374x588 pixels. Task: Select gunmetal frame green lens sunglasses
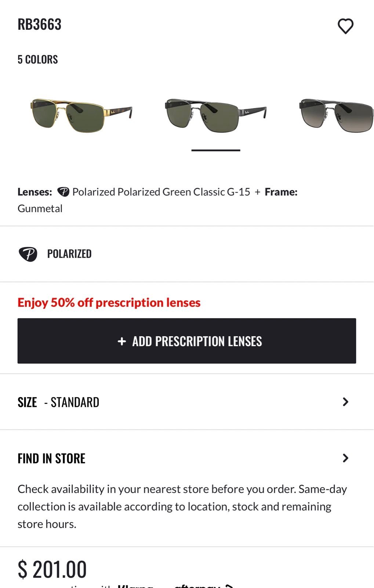[216, 115]
